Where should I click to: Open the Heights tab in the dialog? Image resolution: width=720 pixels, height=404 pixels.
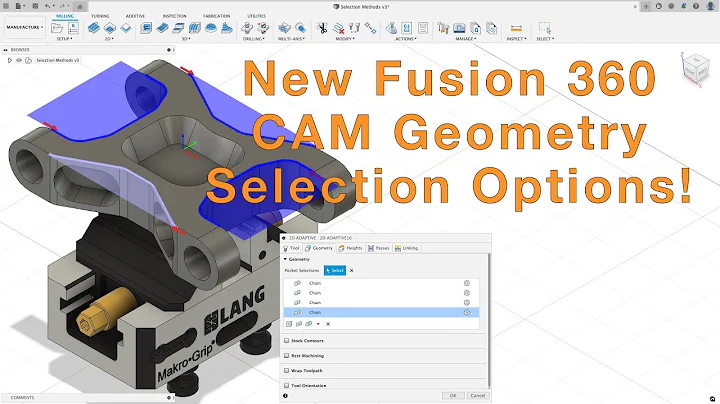tap(350, 248)
